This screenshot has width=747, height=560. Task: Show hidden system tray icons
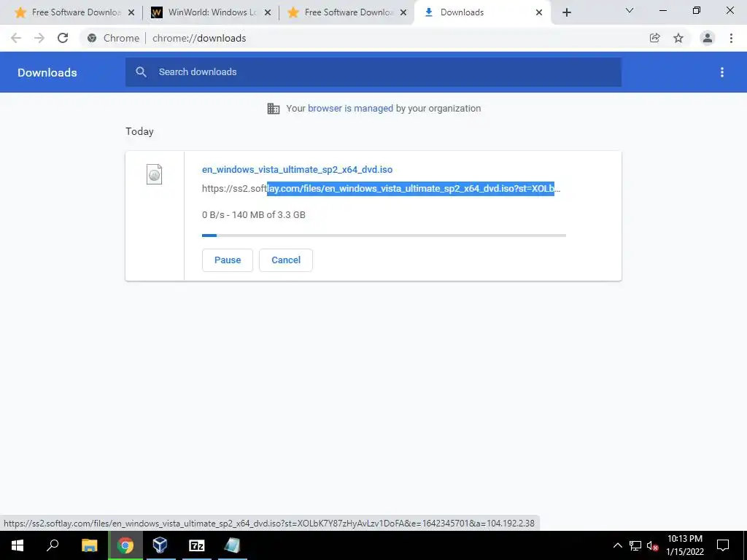point(617,545)
